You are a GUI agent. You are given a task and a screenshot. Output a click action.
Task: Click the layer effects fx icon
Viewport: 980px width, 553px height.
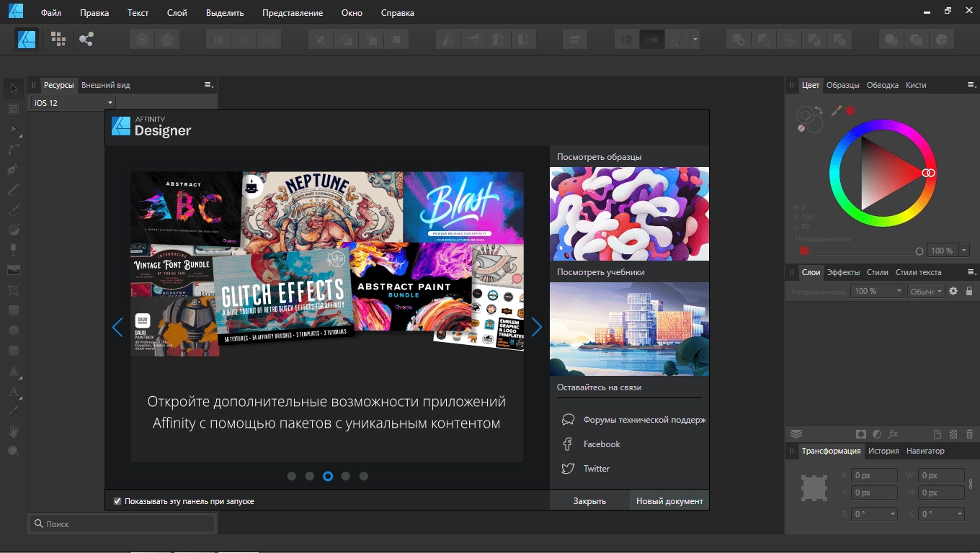click(x=894, y=434)
